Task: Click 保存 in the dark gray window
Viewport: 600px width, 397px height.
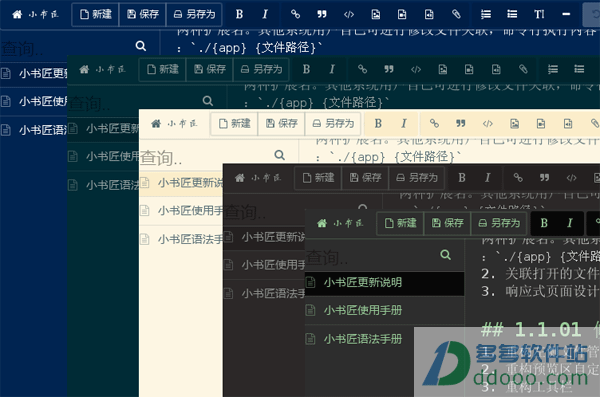Action: (365, 178)
